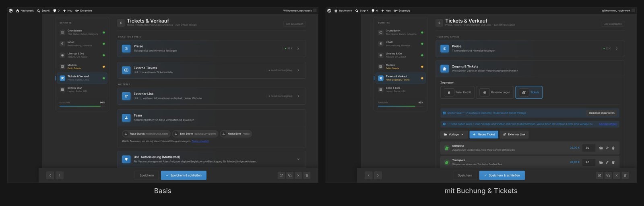Click the X icon in Basis footer
Viewport: 644px width, 206px height.
coord(298,175)
